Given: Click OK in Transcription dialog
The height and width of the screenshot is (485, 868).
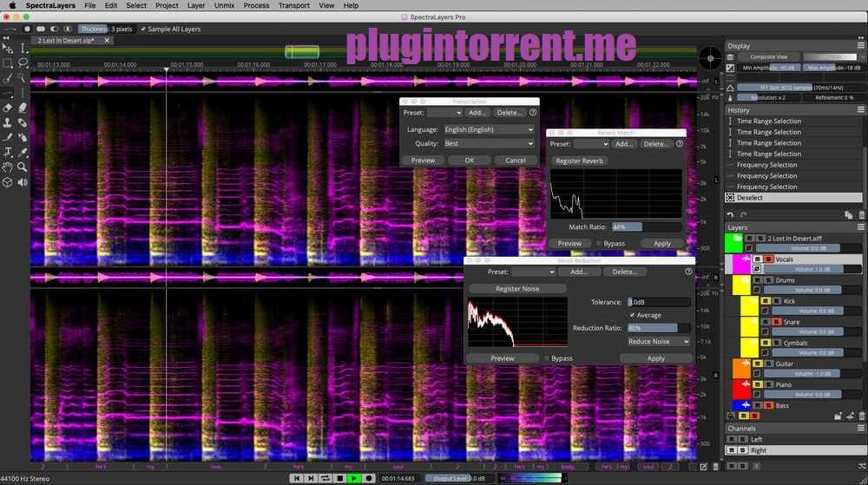Looking at the screenshot, I should 469,161.
